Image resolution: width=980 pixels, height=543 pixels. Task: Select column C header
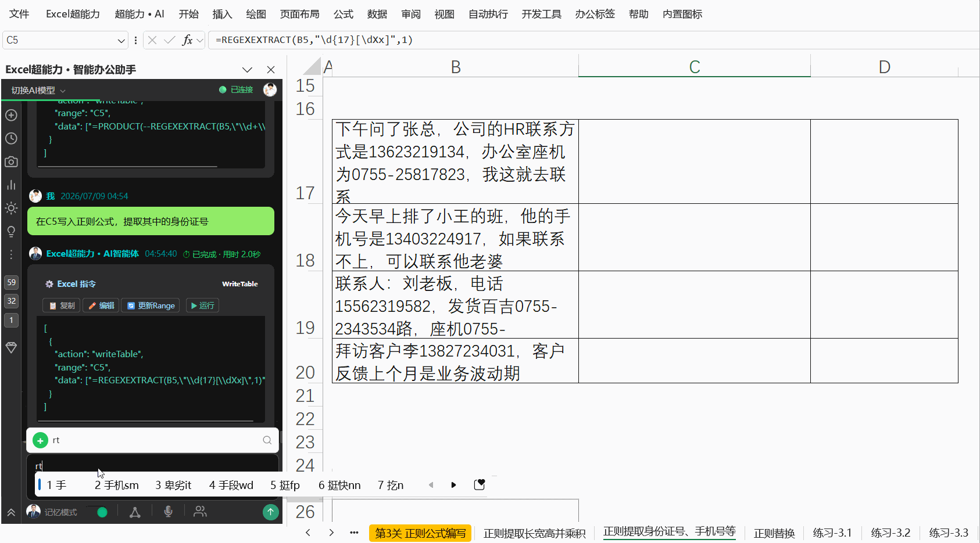coord(695,67)
